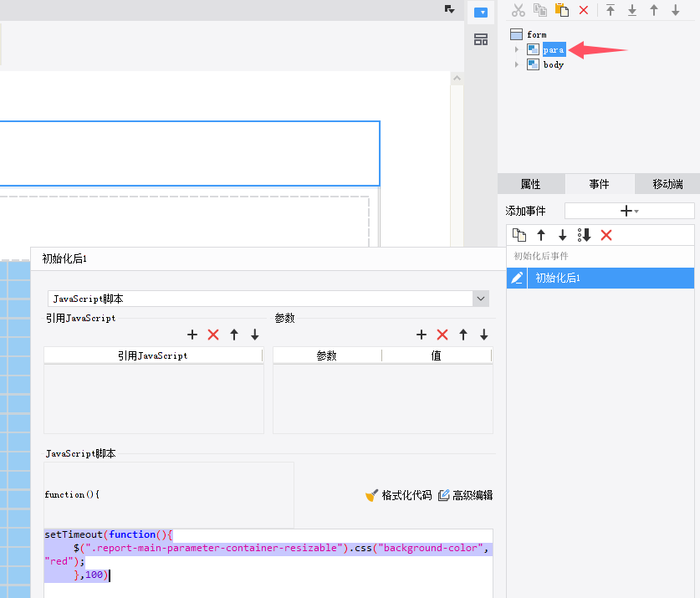Image resolution: width=700 pixels, height=598 pixels.
Task: Expand the para node in the component tree
Action: click(517, 50)
